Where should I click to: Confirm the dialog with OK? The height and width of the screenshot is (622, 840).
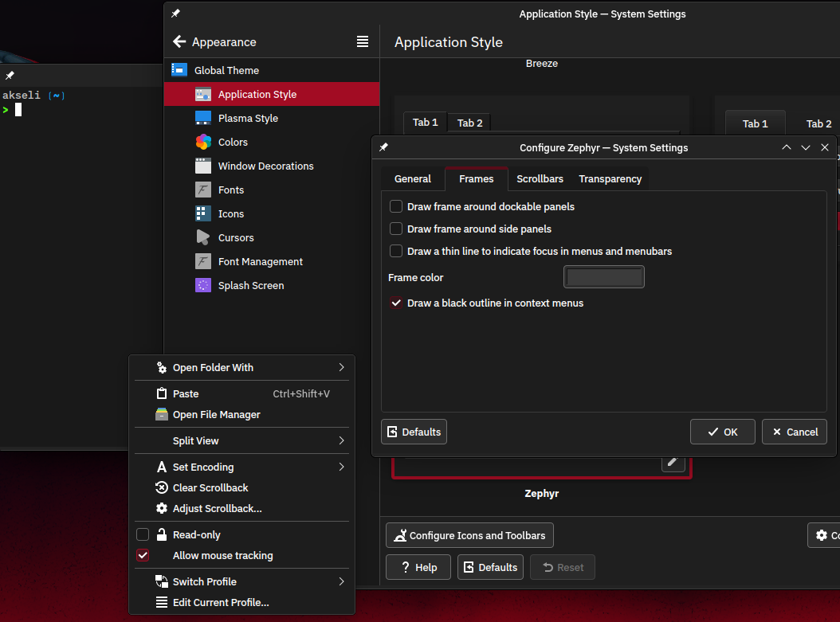click(722, 432)
